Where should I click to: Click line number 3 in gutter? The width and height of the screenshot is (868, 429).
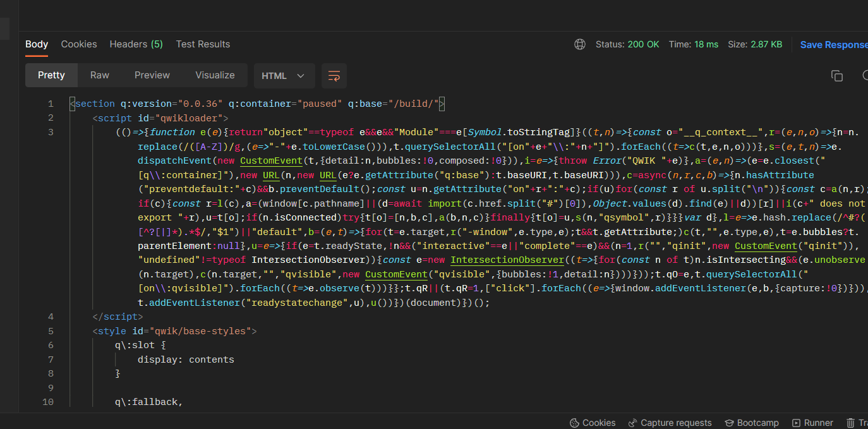click(51, 132)
